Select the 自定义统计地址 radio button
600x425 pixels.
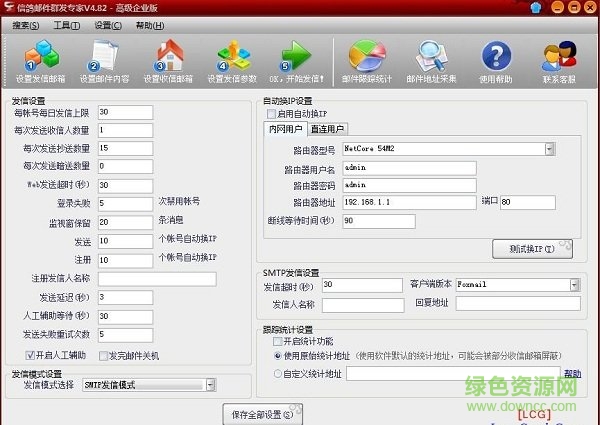[x=278, y=374]
